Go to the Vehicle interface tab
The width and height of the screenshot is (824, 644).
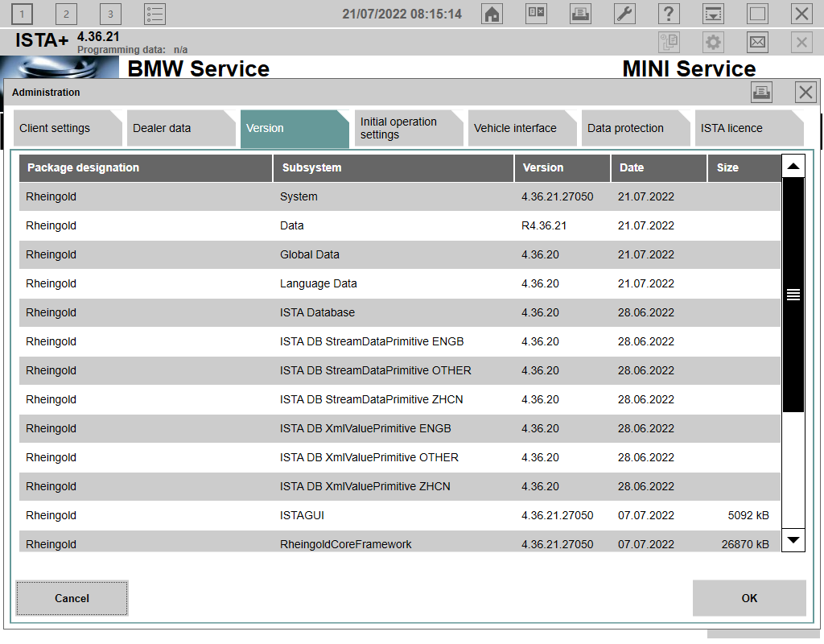click(x=521, y=128)
